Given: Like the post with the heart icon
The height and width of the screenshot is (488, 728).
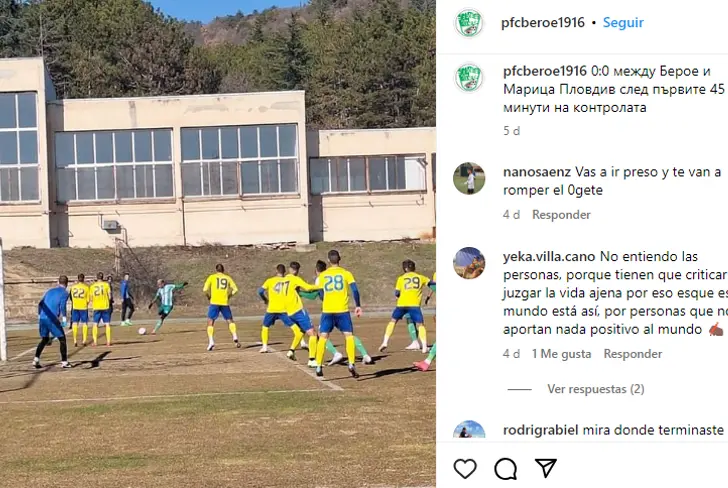Looking at the screenshot, I should [x=465, y=468].
